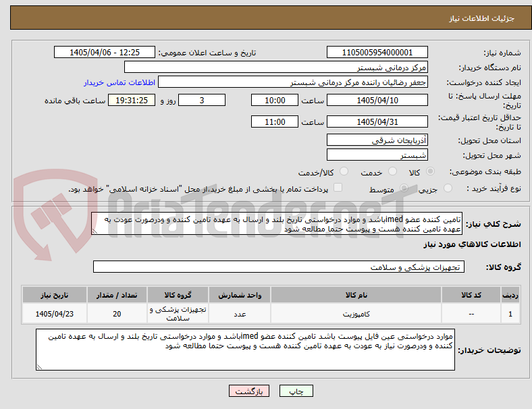Click the تاریخ نیاز column header

pos(55,295)
